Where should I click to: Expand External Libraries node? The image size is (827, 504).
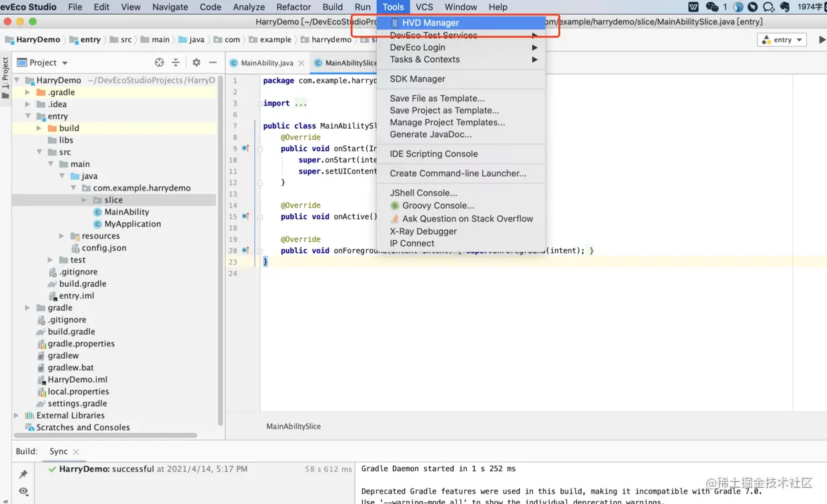coord(17,415)
